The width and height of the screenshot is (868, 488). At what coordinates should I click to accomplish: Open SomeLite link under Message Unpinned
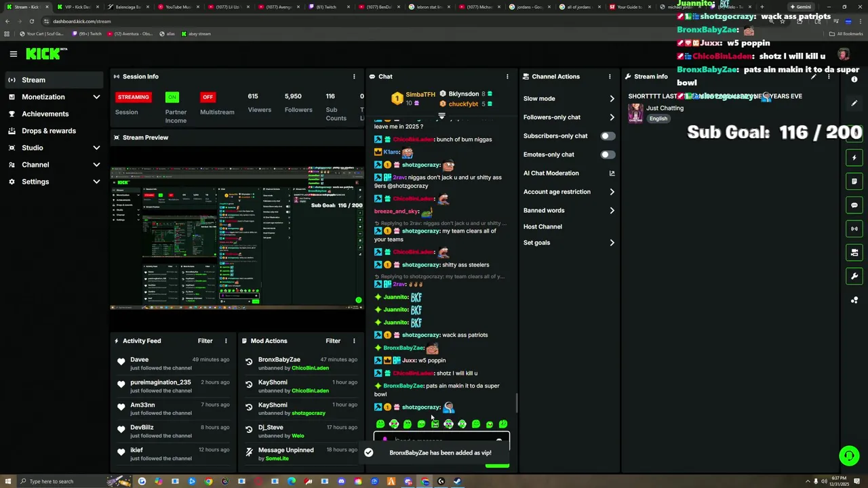pyautogui.click(x=277, y=459)
